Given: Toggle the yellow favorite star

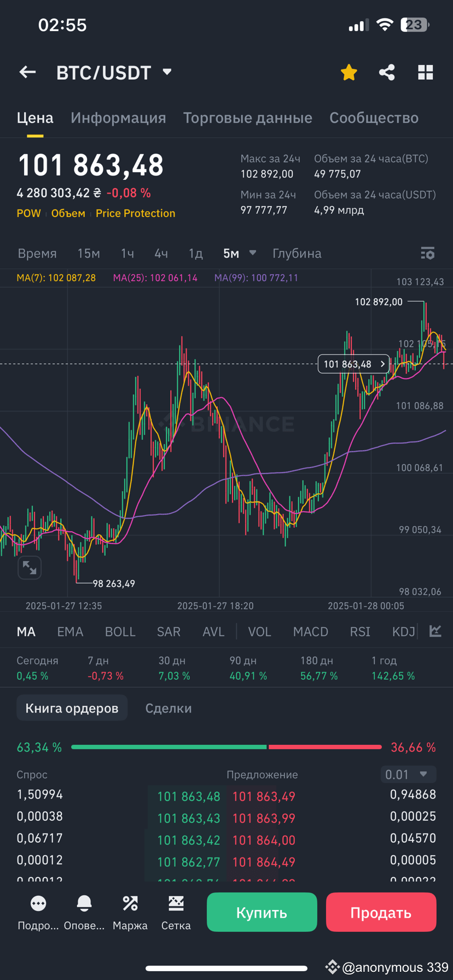Looking at the screenshot, I should [349, 72].
